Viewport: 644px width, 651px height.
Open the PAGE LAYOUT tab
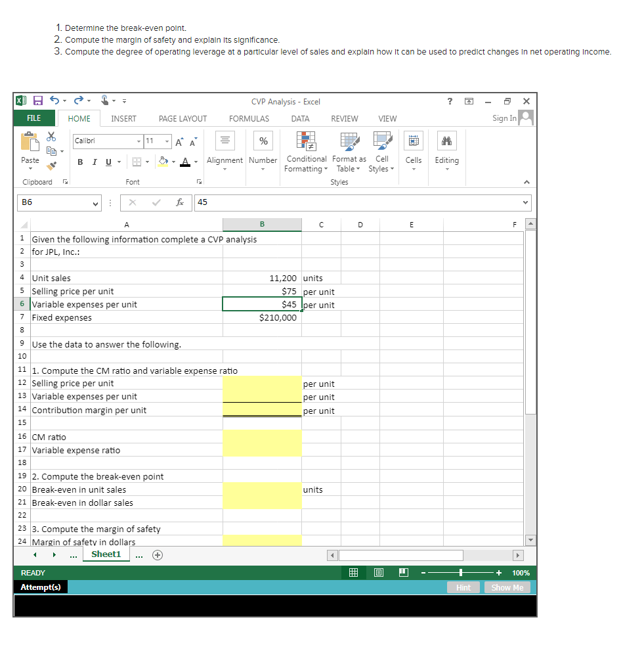pyautogui.click(x=182, y=119)
